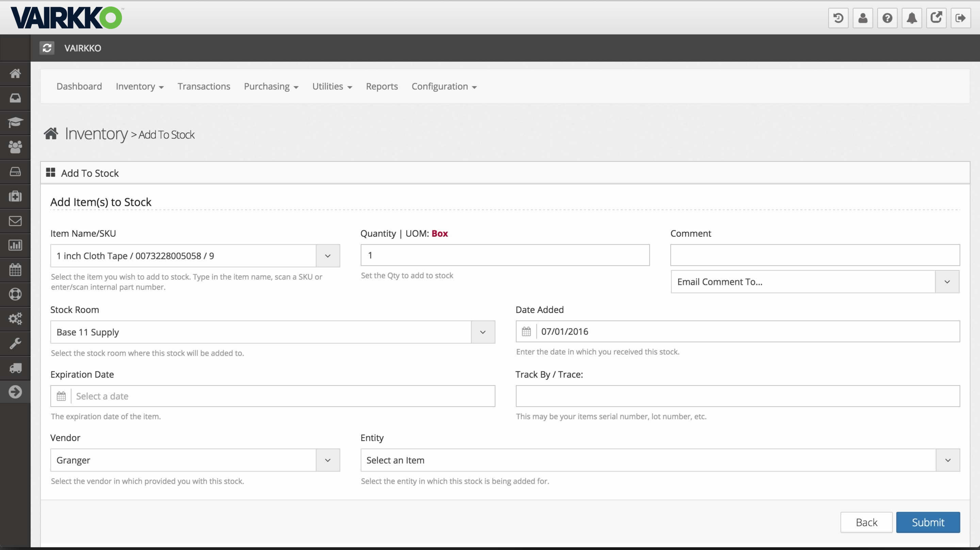The width and height of the screenshot is (980, 550).
Task: Open the calendar sidebar icon
Action: tap(15, 269)
